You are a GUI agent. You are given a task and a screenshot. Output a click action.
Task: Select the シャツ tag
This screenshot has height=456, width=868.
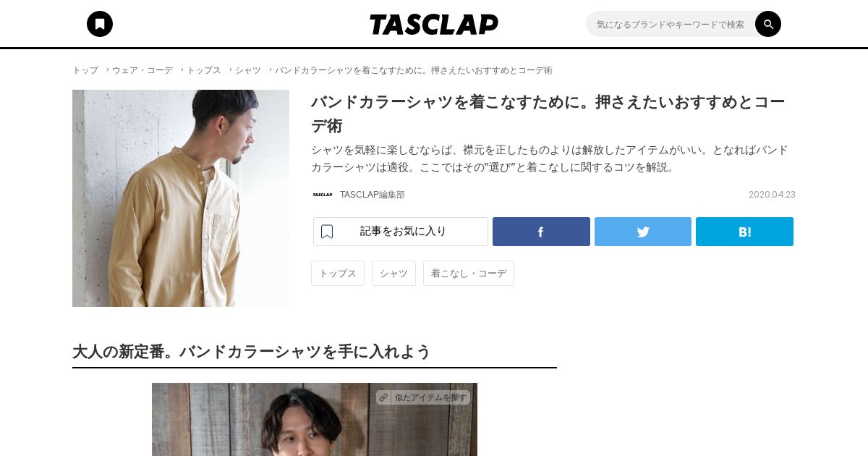click(393, 274)
